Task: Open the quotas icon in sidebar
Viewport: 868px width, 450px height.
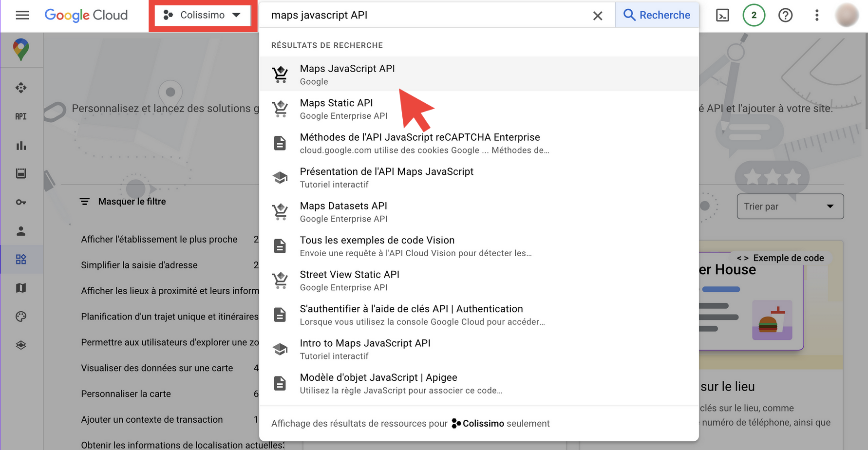Action: coord(21,173)
